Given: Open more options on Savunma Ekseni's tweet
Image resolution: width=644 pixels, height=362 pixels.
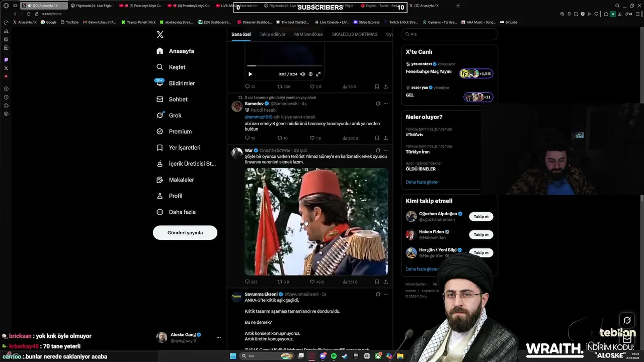Looking at the screenshot, I should 386,294.
